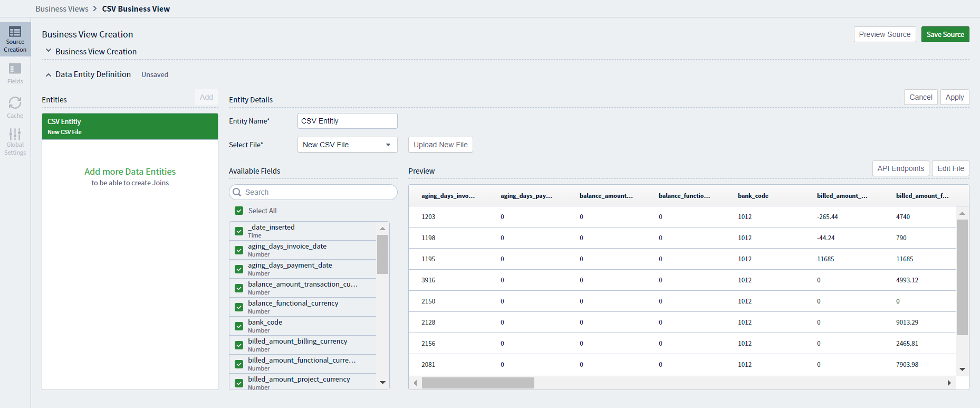The image size is (980, 408).
Task: Uncheck billed_amount_project_currency field
Action: pyautogui.click(x=239, y=383)
